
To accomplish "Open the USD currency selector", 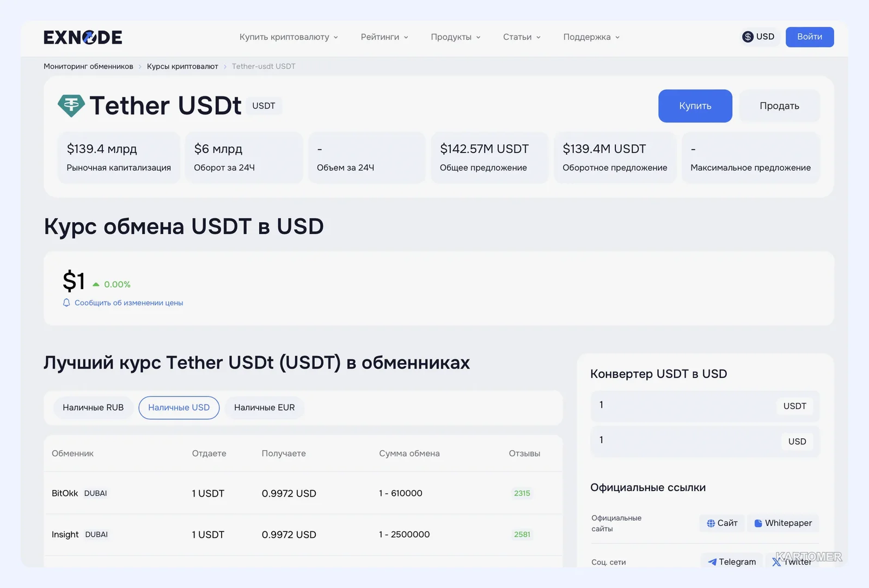I will (759, 37).
